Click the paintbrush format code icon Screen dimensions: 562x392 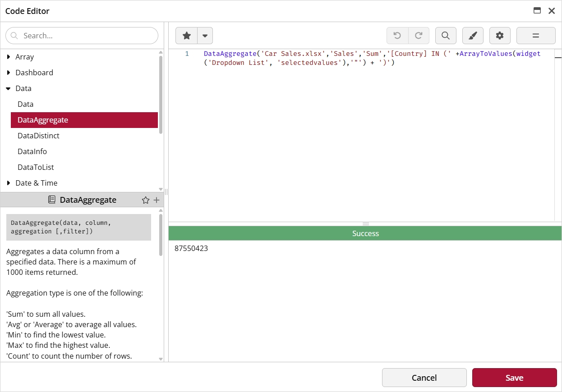pos(473,36)
